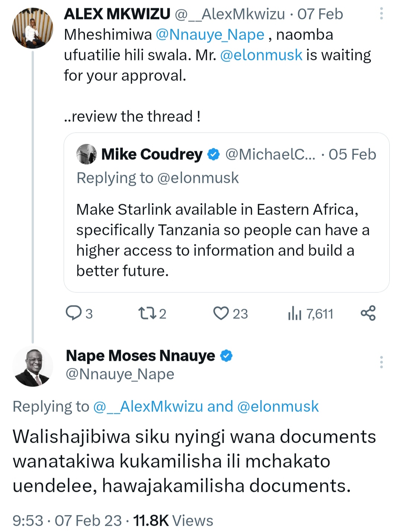
Task: Open @__AlexMkwizu link in Replying to line
Action: click(x=148, y=407)
